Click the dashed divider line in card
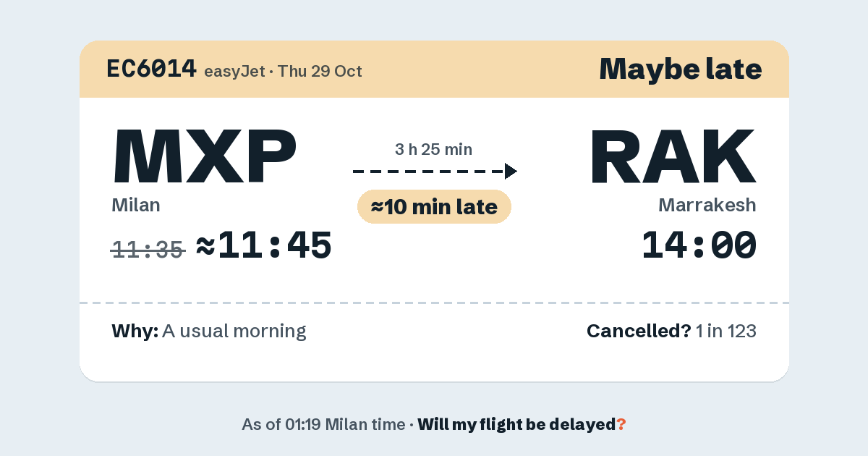The height and width of the screenshot is (456, 868). [434, 303]
